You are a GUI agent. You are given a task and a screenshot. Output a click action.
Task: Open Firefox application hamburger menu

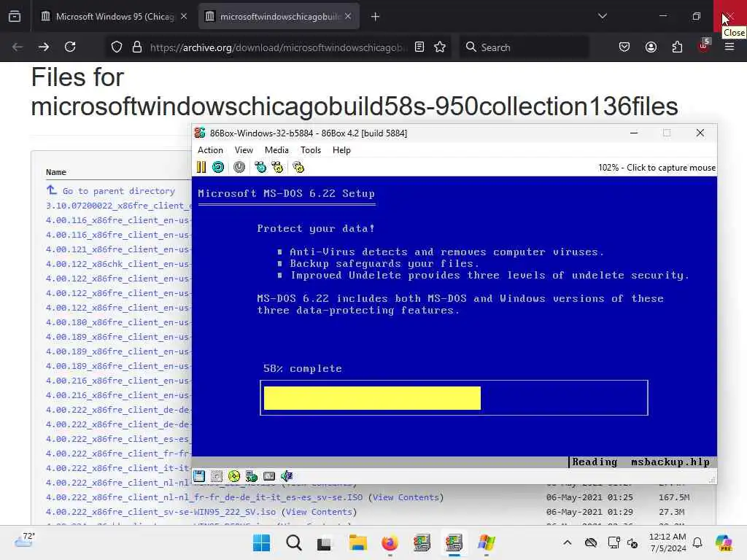tap(729, 47)
